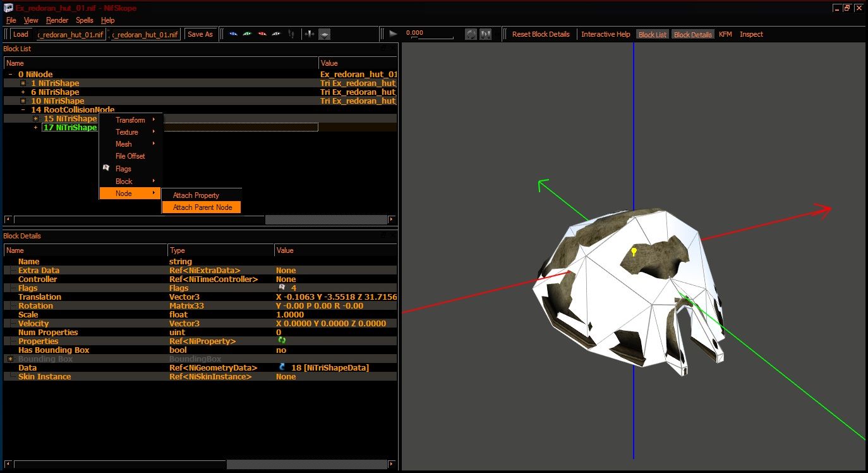Viewport: 868px width, 473px height.
Task: Open the Transform submenu in the context menu
Action: (131, 120)
